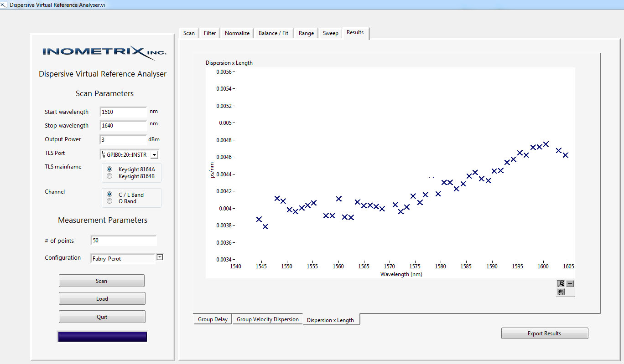This screenshot has height=364, width=624.
Task: Click the y-axis maximum value 0.0056
Action: (x=224, y=72)
